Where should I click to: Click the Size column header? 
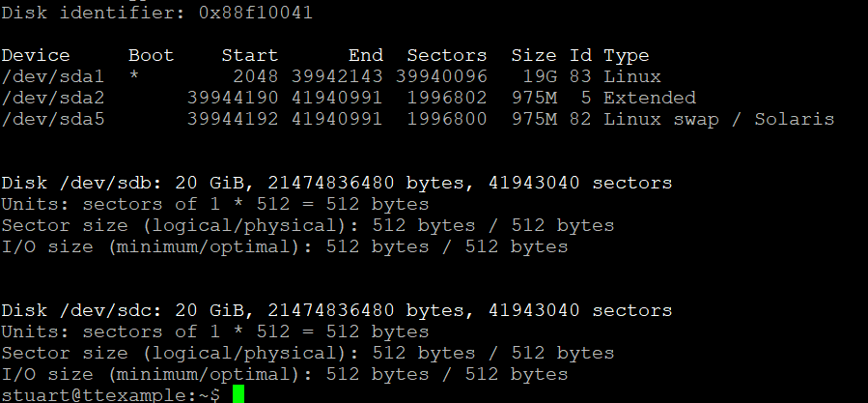533,55
